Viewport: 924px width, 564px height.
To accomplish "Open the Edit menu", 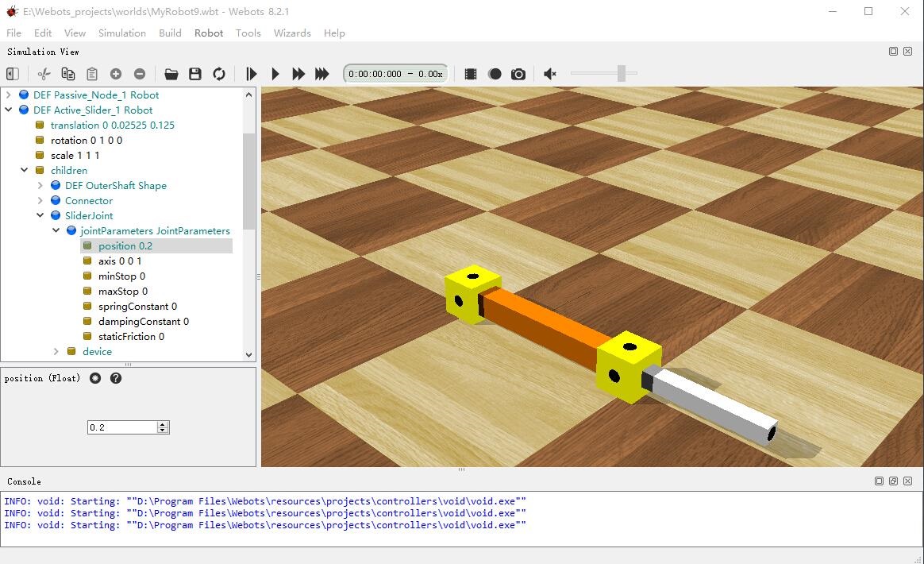I will click(43, 33).
